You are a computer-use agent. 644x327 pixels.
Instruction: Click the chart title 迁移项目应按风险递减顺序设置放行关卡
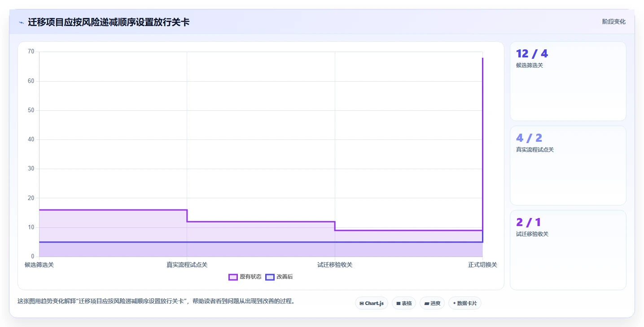tap(109, 22)
